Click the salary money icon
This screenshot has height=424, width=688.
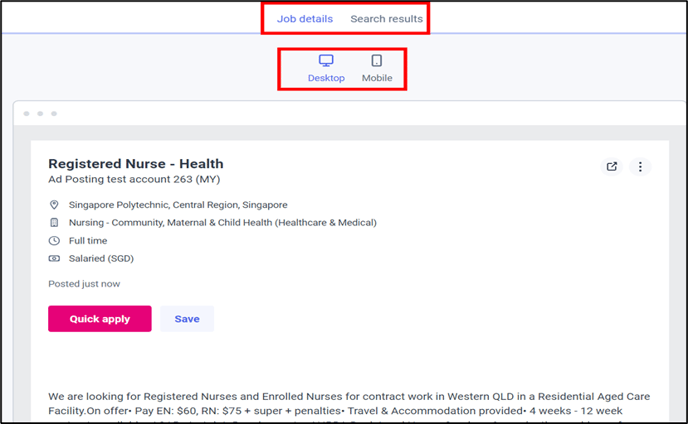54,259
